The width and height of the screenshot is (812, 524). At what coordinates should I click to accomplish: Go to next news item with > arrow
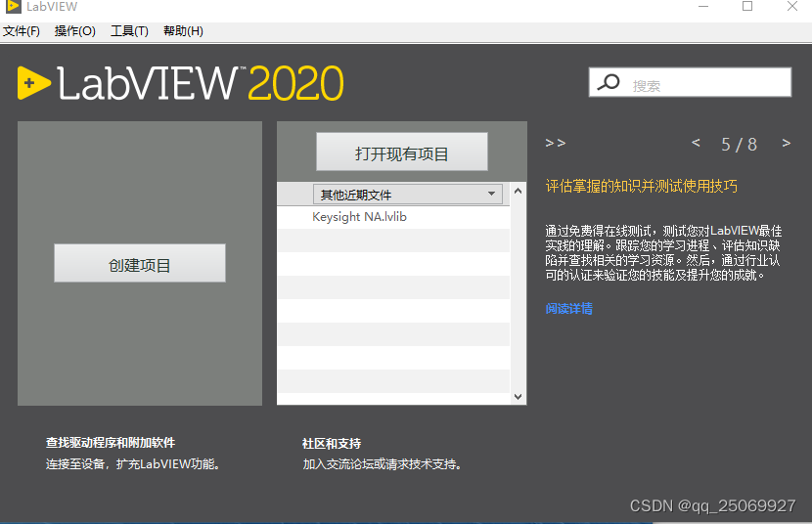pos(787,143)
